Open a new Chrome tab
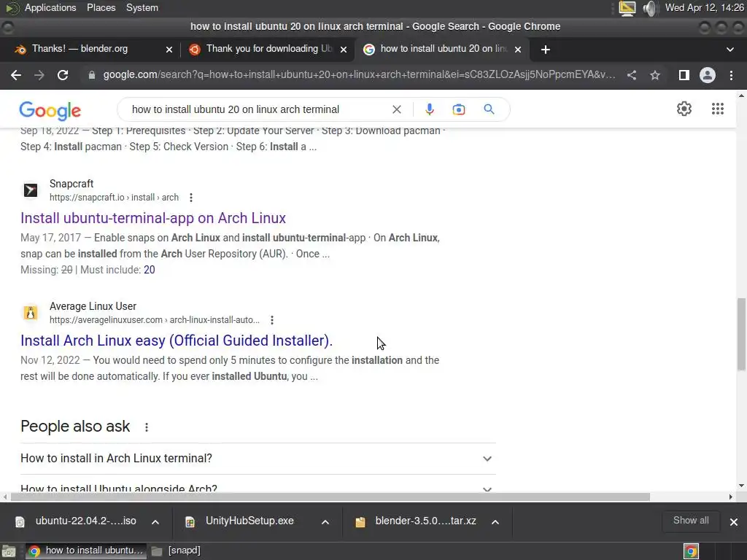The height and width of the screenshot is (560, 747). coord(546,50)
